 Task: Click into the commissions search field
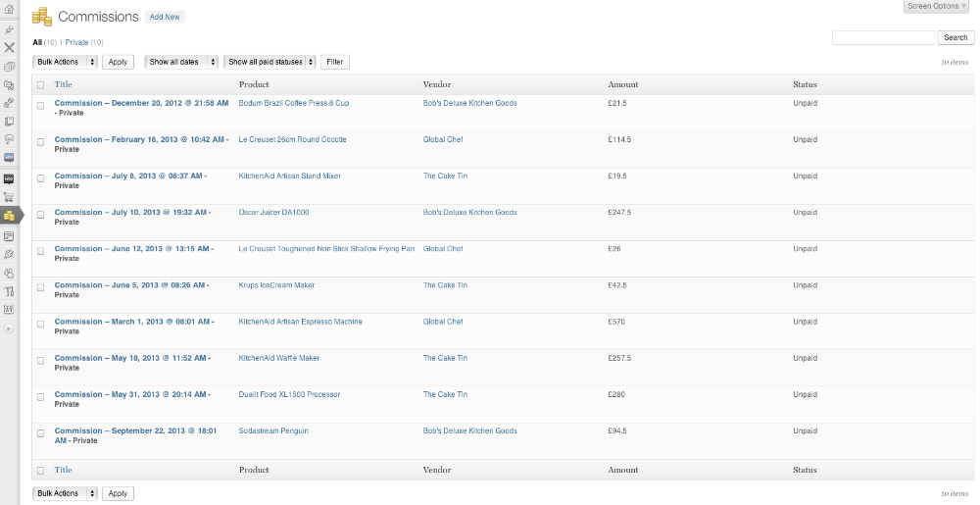[x=883, y=37]
